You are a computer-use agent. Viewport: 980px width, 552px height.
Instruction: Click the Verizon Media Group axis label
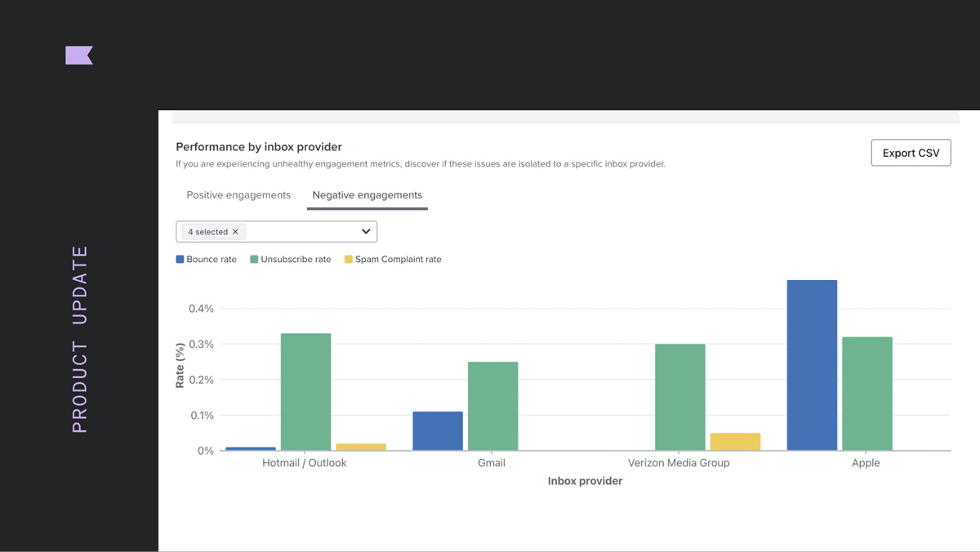(679, 463)
